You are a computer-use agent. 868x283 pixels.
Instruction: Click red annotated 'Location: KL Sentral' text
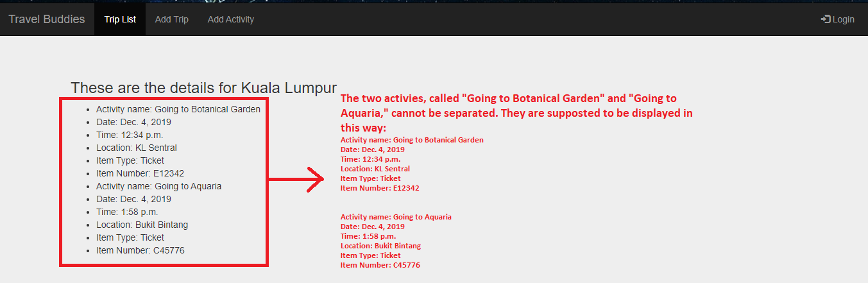coord(375,169)
